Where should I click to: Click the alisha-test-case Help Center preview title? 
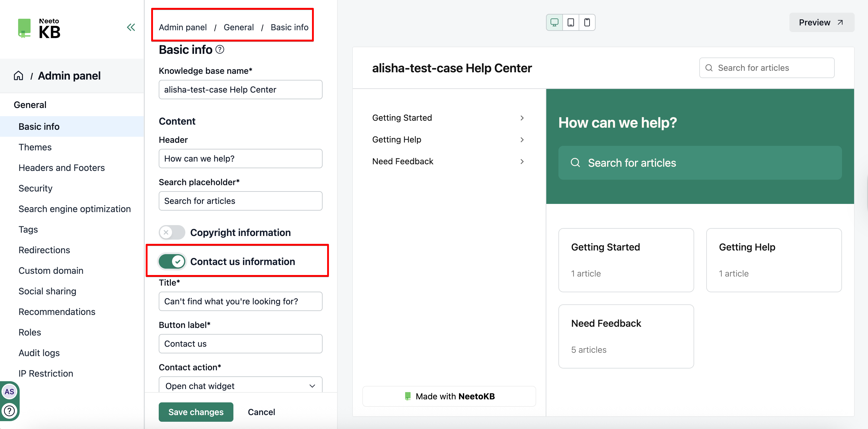coord(452,68)
